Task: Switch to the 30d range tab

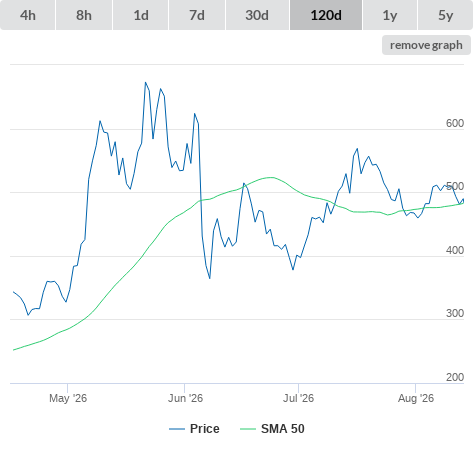Action: (257, 15)
